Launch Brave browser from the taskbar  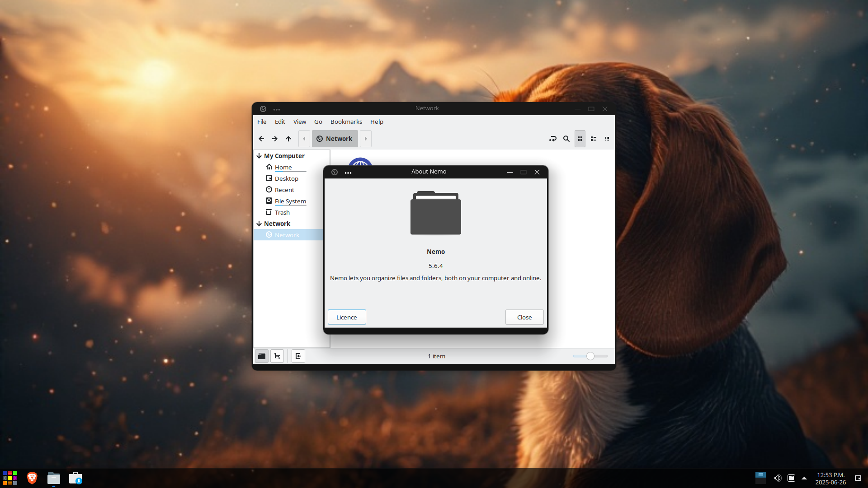pos(32,478)
